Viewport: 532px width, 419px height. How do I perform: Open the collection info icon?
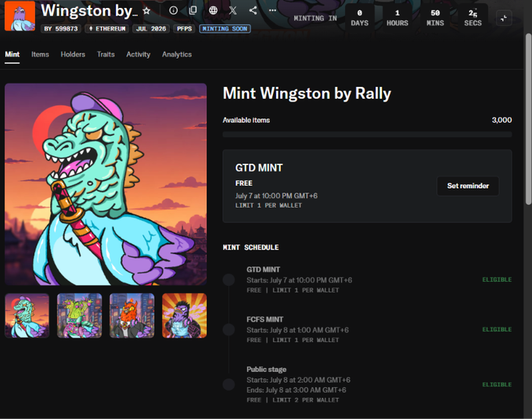pos(174,10)
